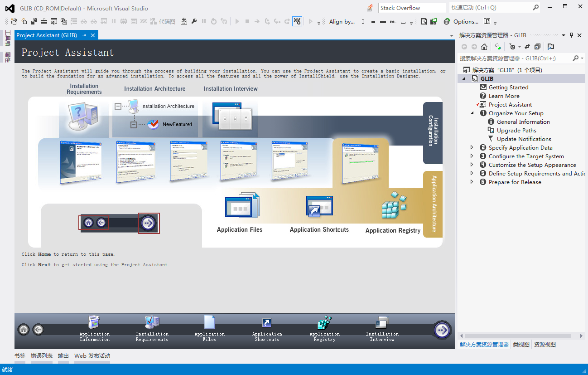Screen dimensions: 588x375
Task: Click Back arrow in bottom navigation bar
Action: pos(39,330)
